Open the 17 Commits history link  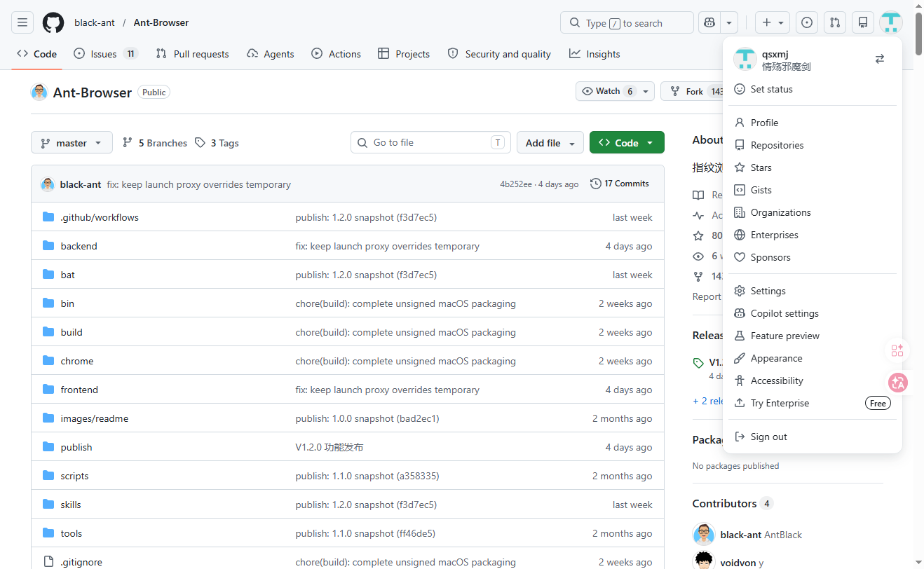coord(620,184)
